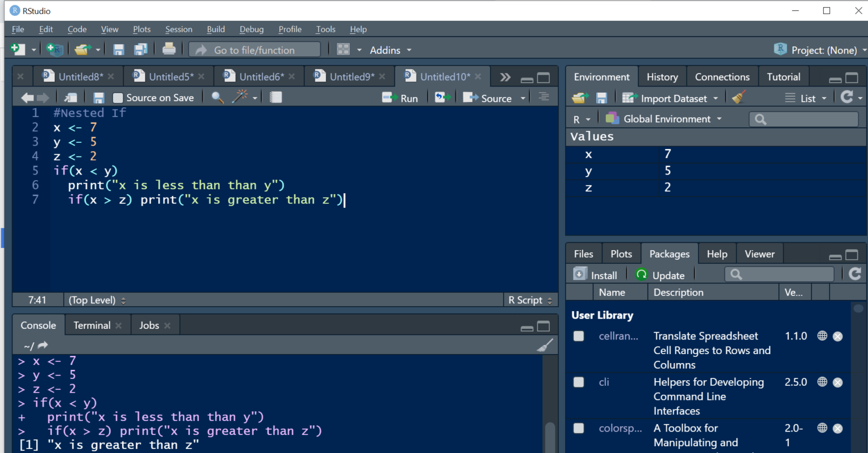Click the Packages search field
The width and height of the screenshot is (868, 453).
[779, 275]
